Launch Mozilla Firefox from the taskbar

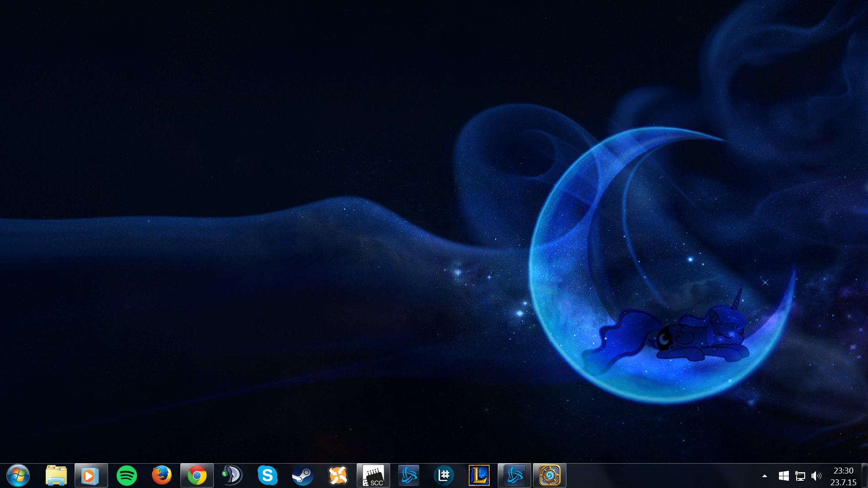162,475
